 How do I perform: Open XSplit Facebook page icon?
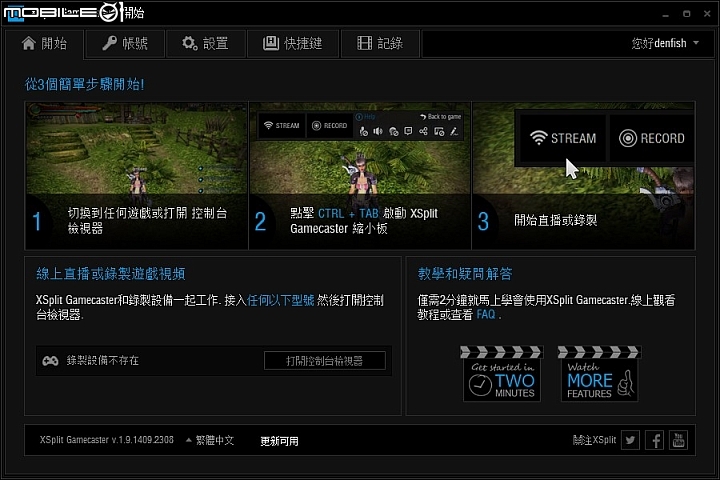[x=654, y=440]
